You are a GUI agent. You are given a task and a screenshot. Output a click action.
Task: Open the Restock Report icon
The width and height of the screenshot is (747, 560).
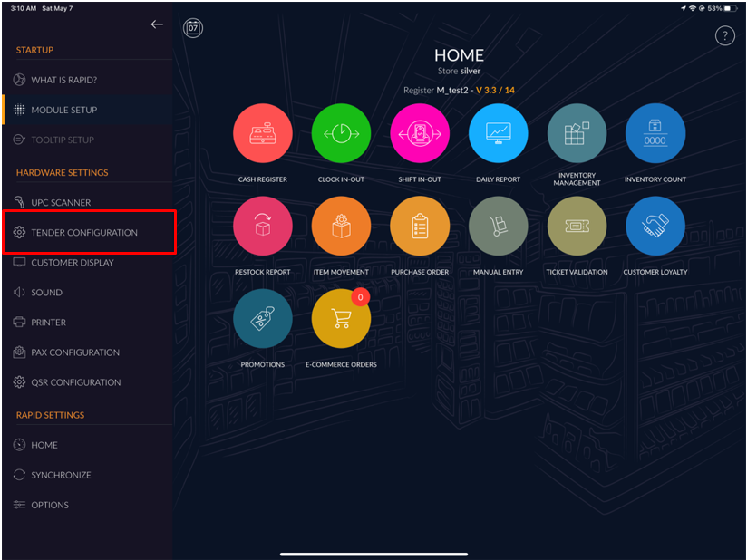click(x=263, y=227)
